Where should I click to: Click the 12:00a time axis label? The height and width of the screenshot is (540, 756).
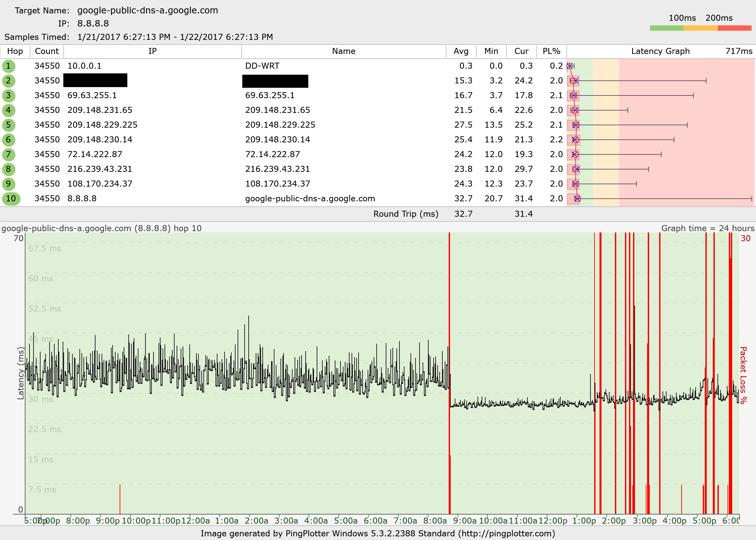tap(196, 521)
